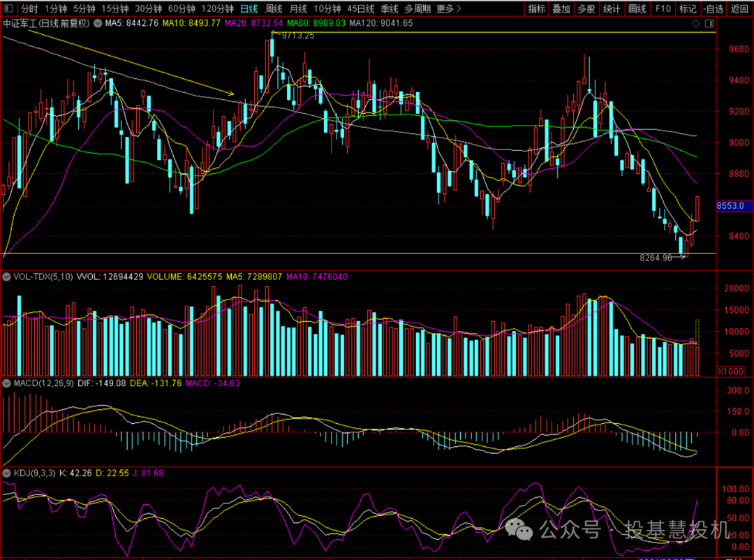Click the MACD: -34.63 value
Viewport: 754px width, 560px height.
(212, 383)
